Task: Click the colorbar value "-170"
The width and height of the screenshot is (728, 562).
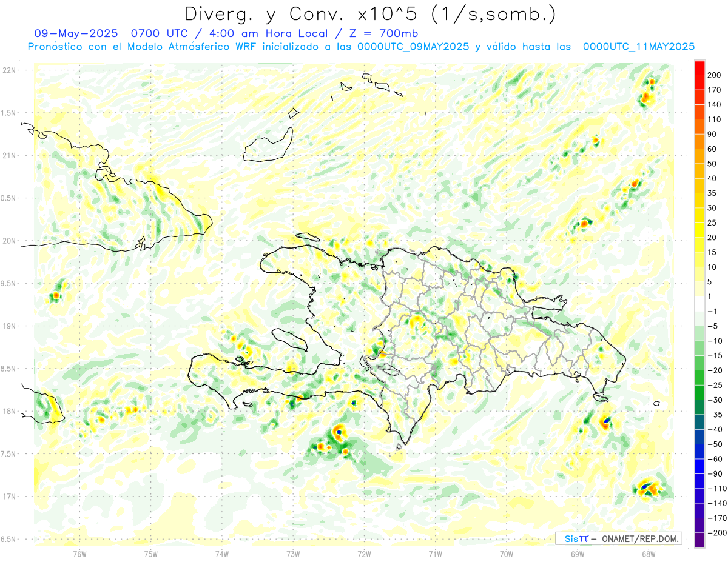Action: 716,518
